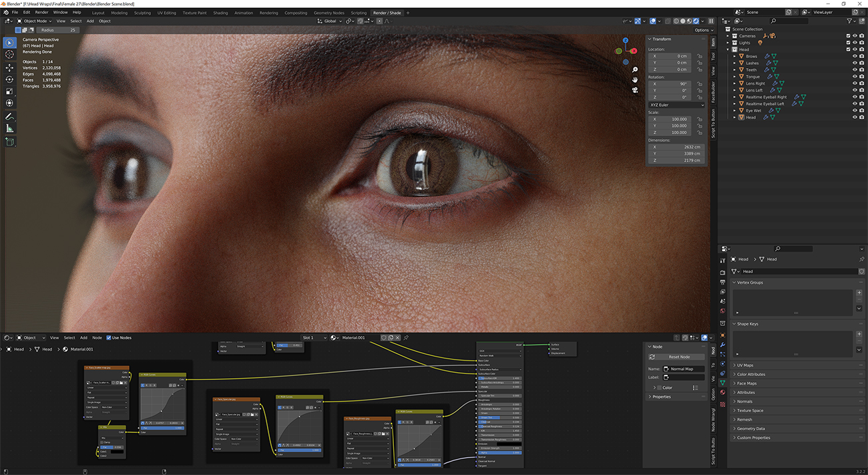Toggle camera view icon in viewport

click(x=634, y=90)
